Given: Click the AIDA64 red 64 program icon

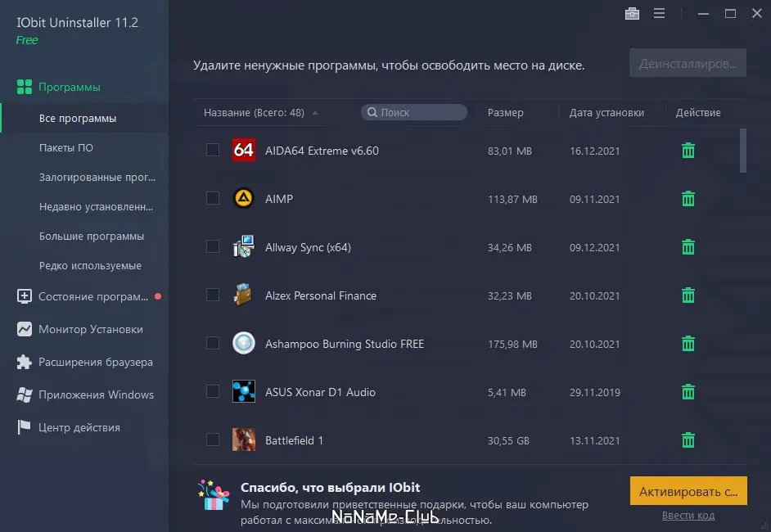Looking at the screenshot, I should [244, 150].
